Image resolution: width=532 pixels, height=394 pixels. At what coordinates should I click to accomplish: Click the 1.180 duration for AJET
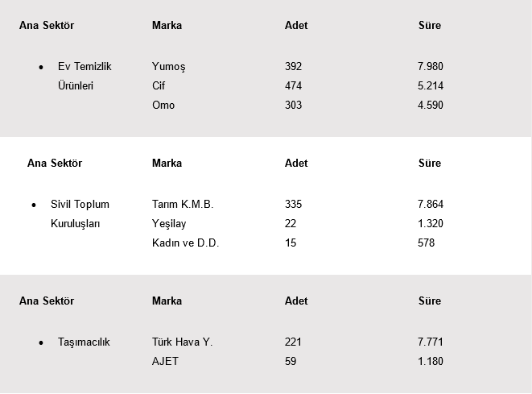coord(431,362)
